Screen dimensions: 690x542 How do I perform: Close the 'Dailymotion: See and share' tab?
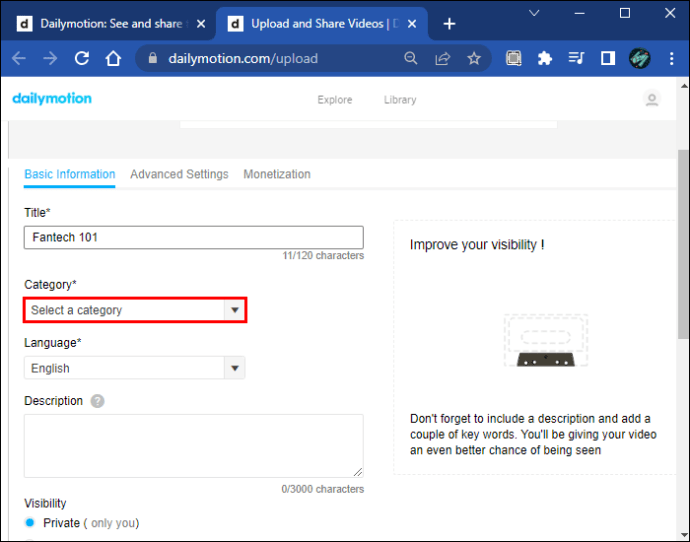click(x=201, y=24)
